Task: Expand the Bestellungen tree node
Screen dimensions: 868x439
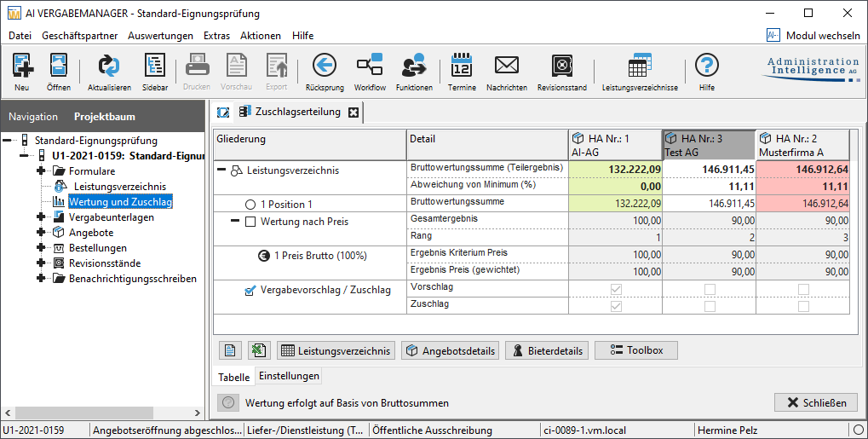Action: (x=40, y=248)
